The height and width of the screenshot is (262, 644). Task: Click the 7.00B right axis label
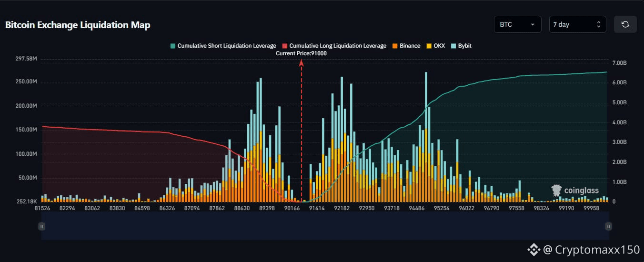tap(619, 63)
